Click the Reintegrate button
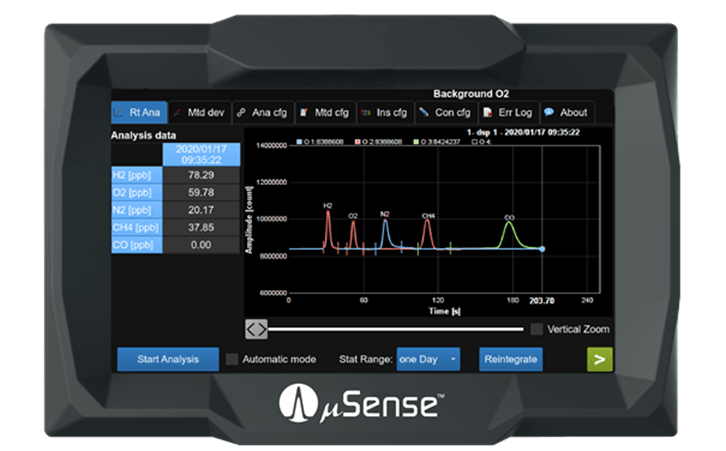This screenshot has height=451, width=726. [x=511, y=359]
